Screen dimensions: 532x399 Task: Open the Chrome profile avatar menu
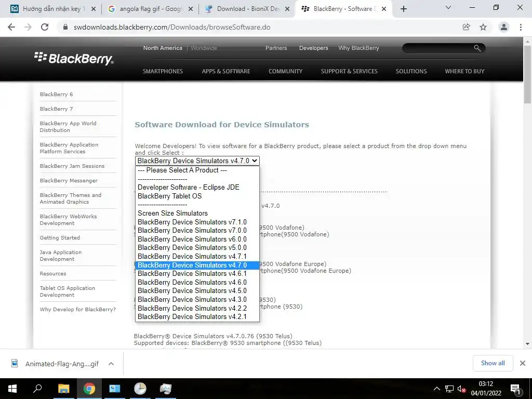(504, 27)
